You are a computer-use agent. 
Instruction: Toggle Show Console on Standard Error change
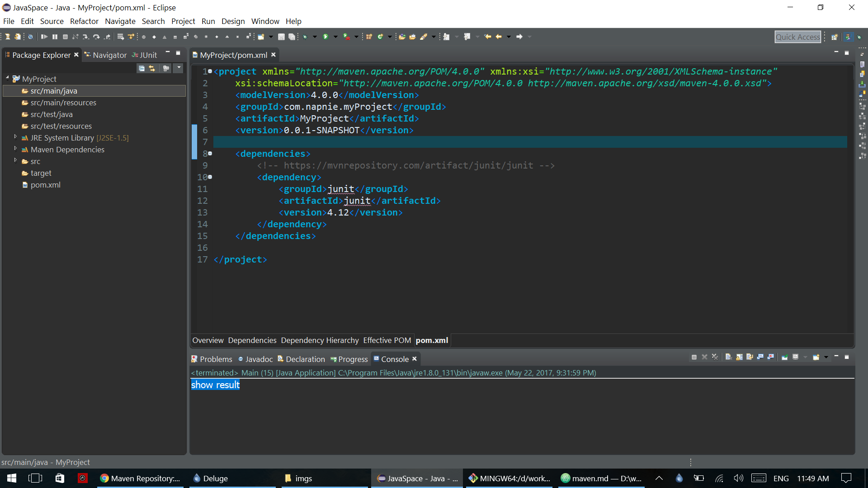(771, 357)
